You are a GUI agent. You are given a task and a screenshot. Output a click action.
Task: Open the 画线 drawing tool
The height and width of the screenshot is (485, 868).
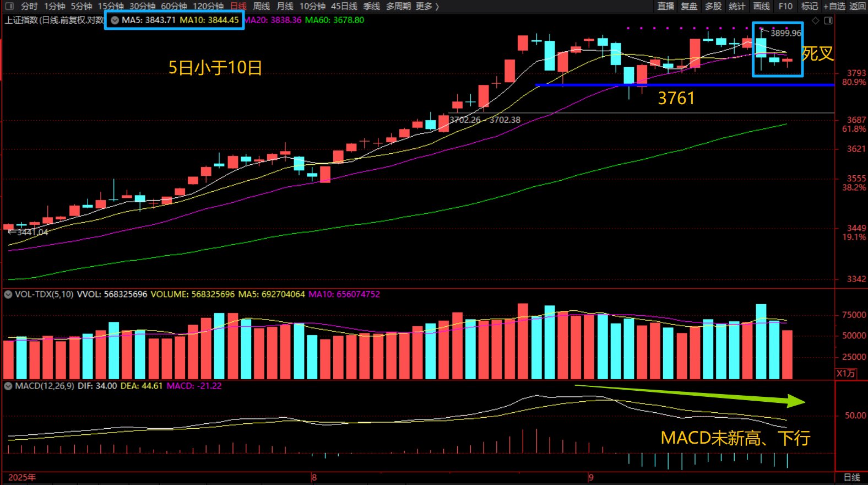coord(761,6)
